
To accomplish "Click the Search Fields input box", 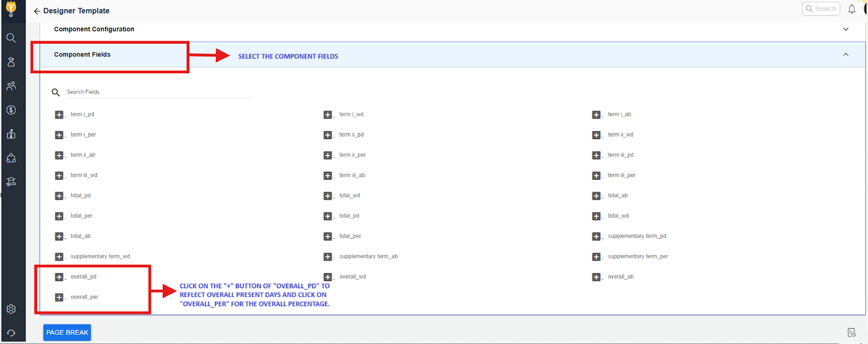I will click(x=157, y=92).
